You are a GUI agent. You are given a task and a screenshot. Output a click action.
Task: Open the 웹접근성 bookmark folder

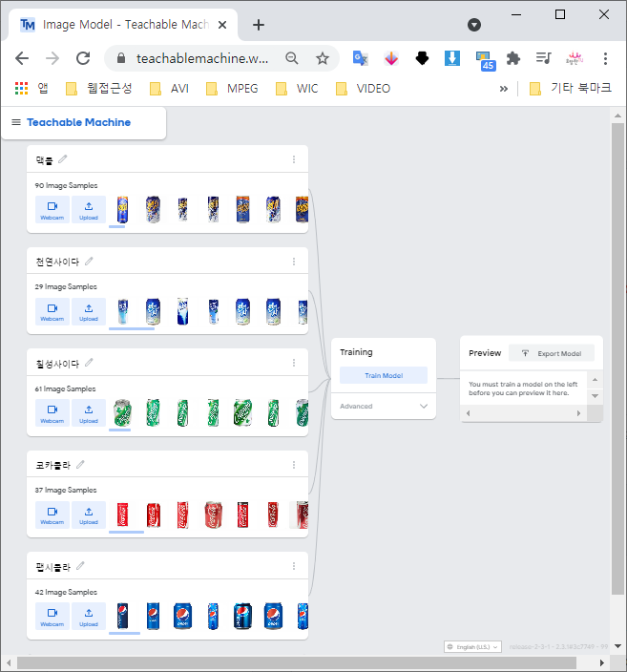pos(98,88)
